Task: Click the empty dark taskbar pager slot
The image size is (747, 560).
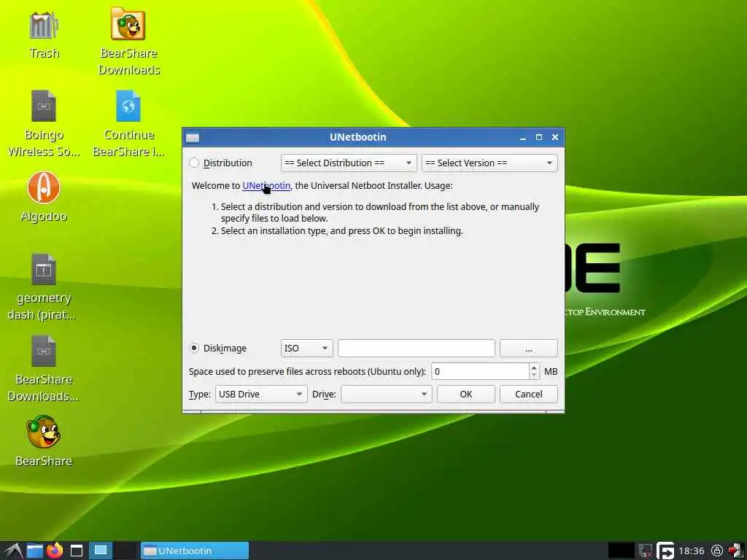Action: click(x=125, y=551)
